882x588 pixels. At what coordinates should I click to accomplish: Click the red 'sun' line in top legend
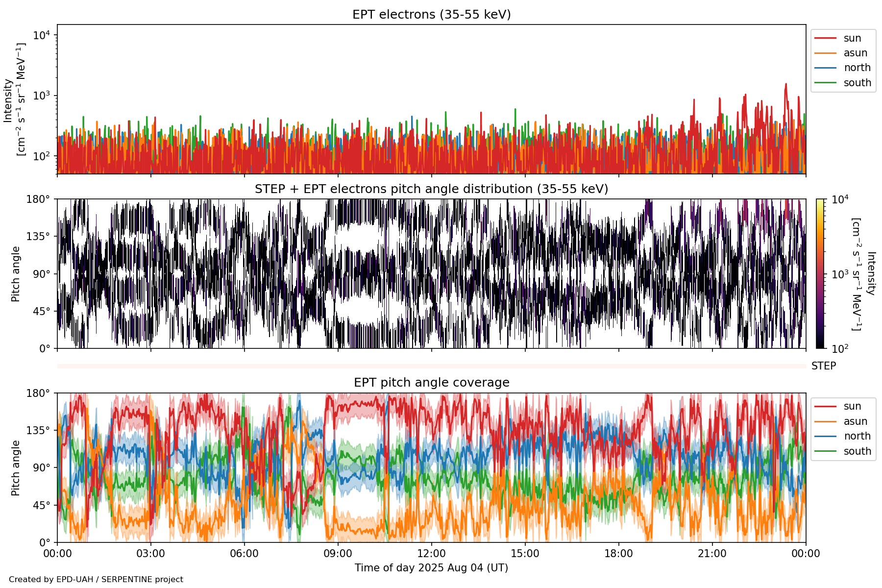pos(825,38)
